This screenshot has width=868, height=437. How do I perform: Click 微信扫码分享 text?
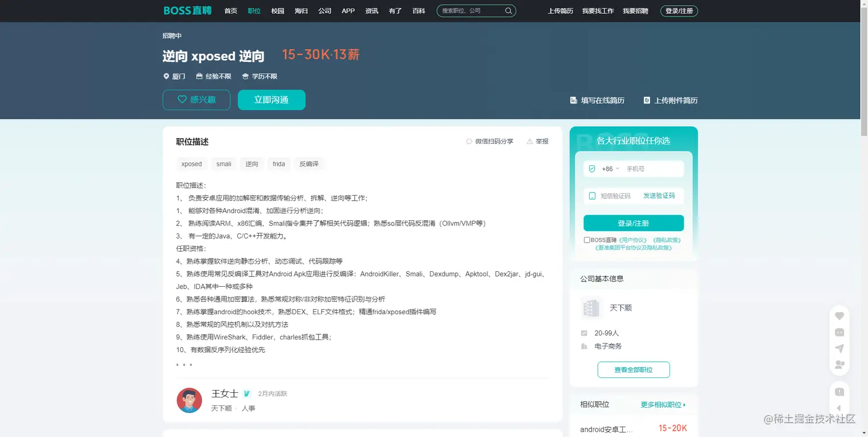pos(494,141)
